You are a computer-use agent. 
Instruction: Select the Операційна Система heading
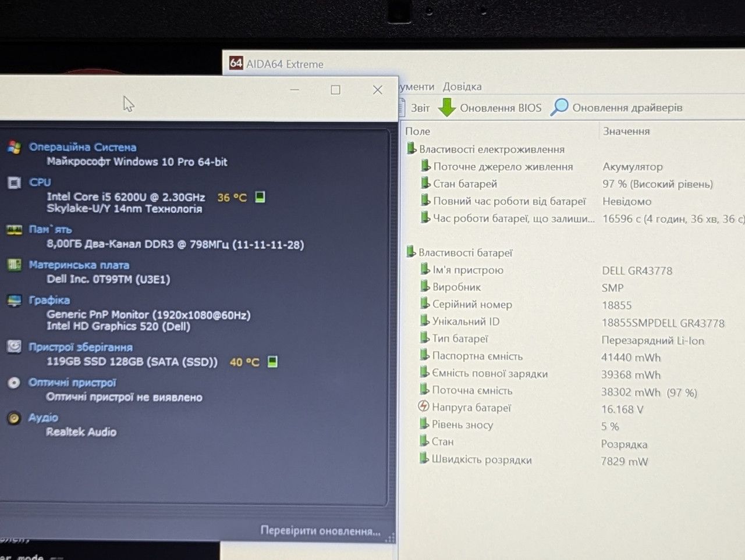83,147
